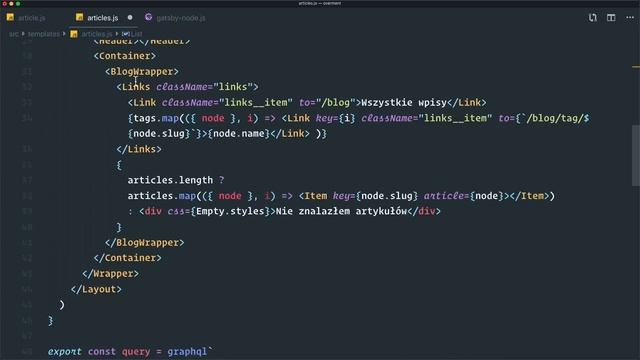Click the JS file icon on articles.js tab
640x360 pixels.
tap(80, 17)
